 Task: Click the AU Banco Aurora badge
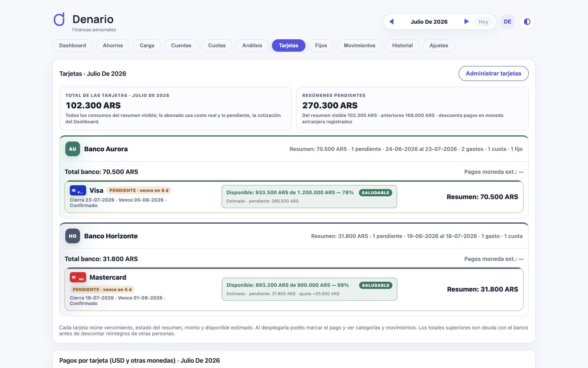pos(73,149)
